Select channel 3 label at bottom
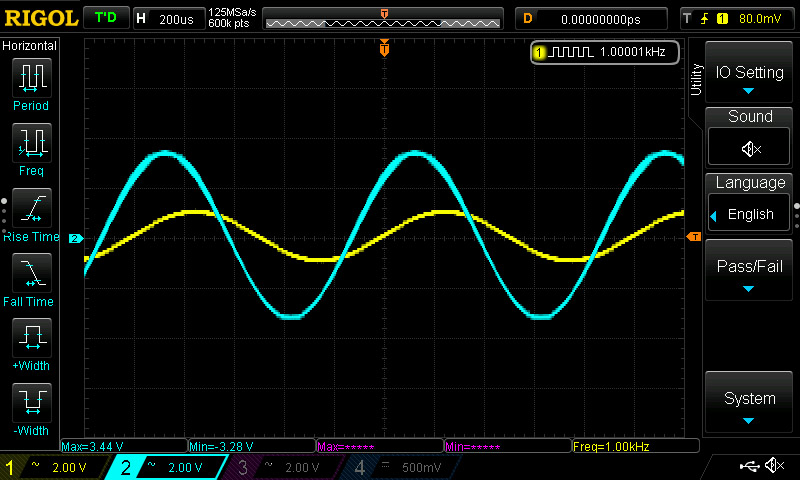Screen dimensions: 800x480 (243, 467)
